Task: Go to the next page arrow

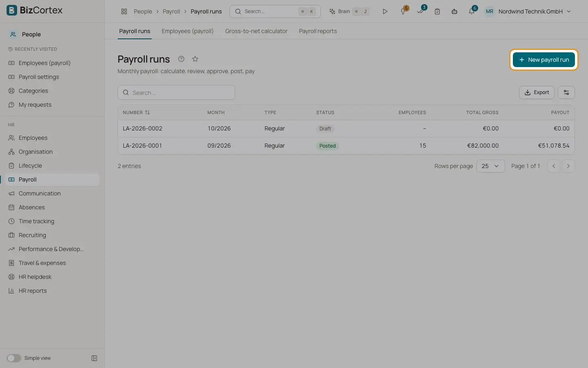Action: (x=568, y=166)
